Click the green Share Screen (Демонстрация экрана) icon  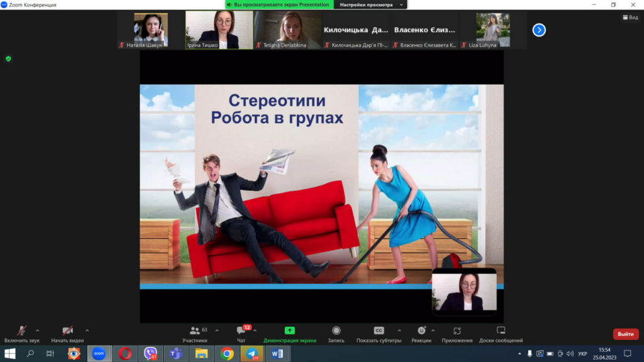(289, 331)
